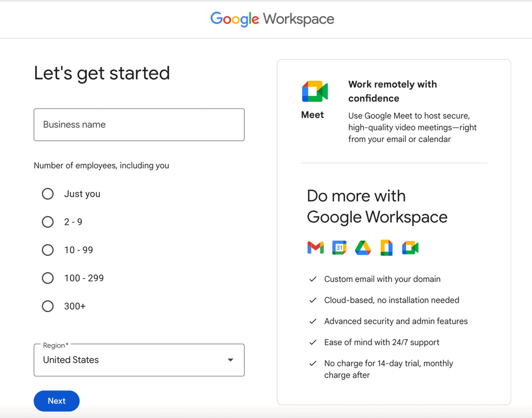Click the Advanced security and admin features text
This screenshot has width=532, height=418.
click(x=396, y=321)
